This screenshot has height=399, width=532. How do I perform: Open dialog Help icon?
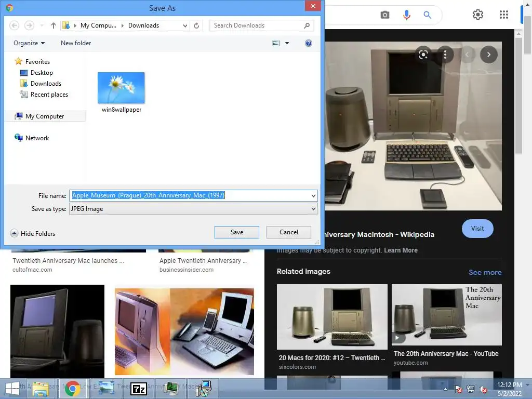pos(309,43)
